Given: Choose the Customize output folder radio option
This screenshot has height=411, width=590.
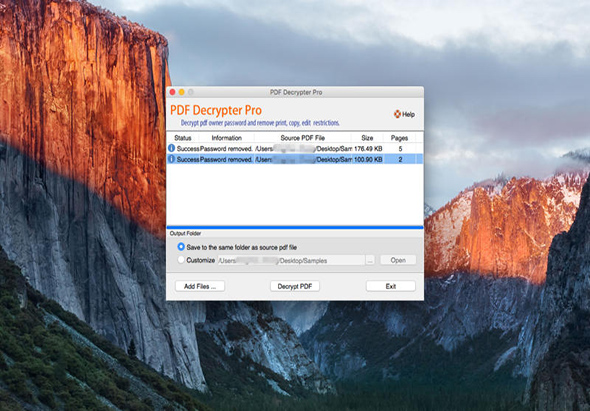Looking at the screenshot, I should pyautogui.click(x=181, y=260).
